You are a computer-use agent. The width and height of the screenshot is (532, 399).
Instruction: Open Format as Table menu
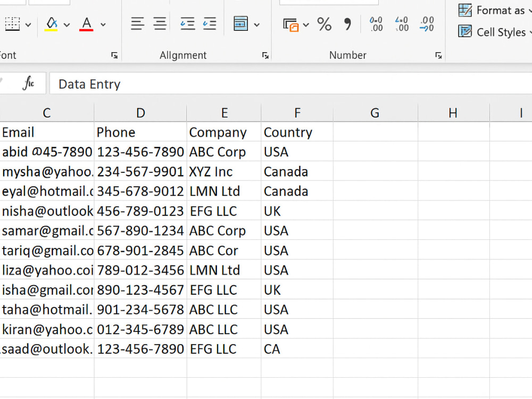coord(494,11)
